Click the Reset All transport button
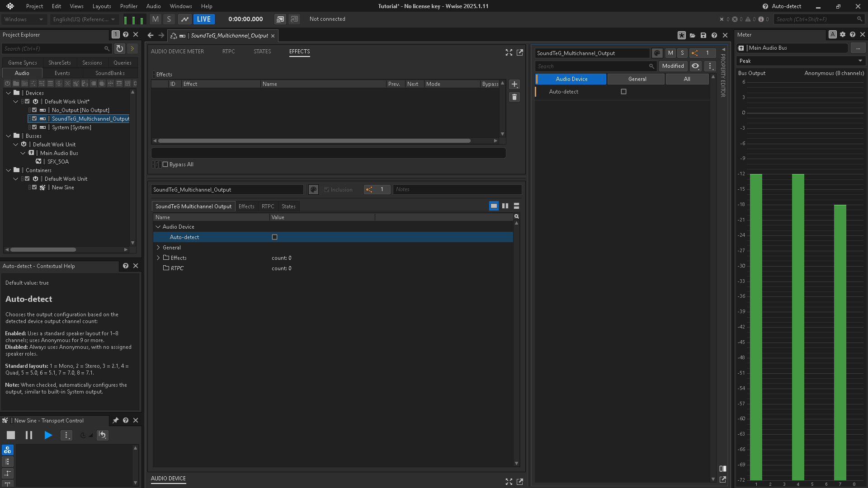The image size is (868, 488). click(x=103, y=435)
